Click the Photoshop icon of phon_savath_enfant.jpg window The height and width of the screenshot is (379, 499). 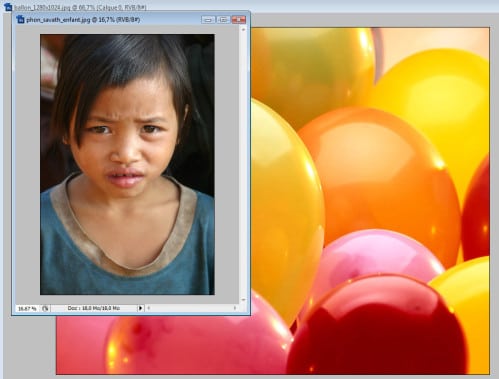pyautogui.click(x=20, y=20)
